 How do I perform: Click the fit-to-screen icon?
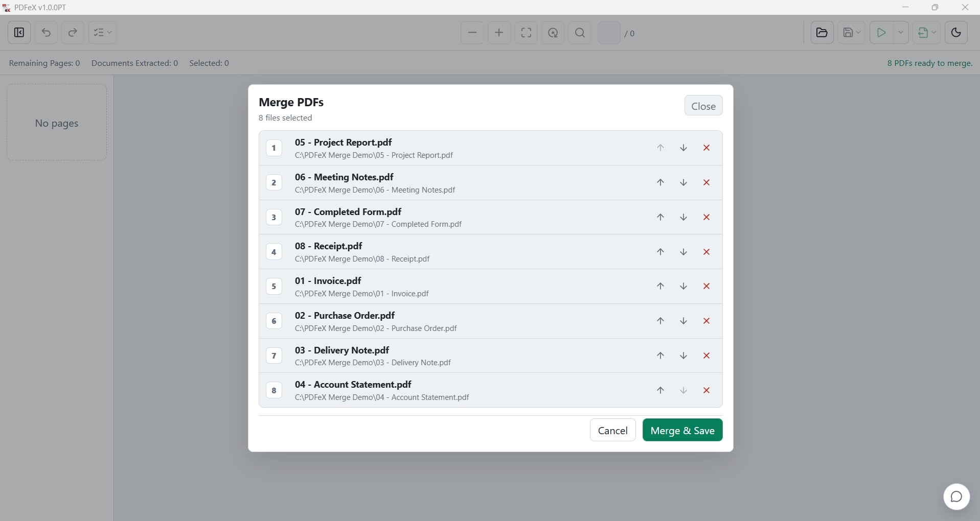526,33
